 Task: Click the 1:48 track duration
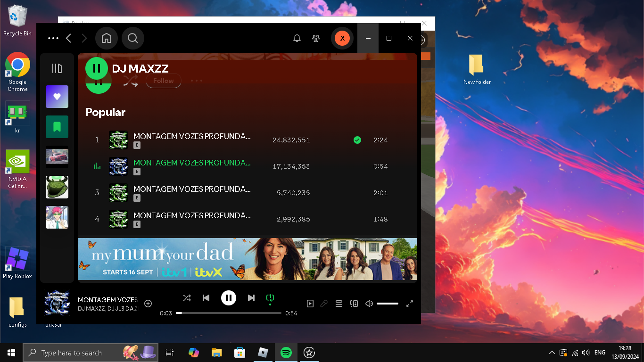click(x=380, y=219)
